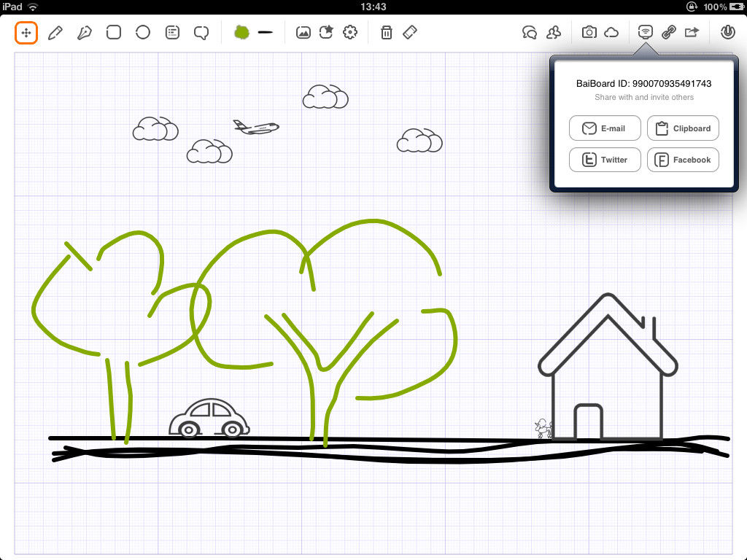Tap the BaiBoard ID number text

point(672,83)
